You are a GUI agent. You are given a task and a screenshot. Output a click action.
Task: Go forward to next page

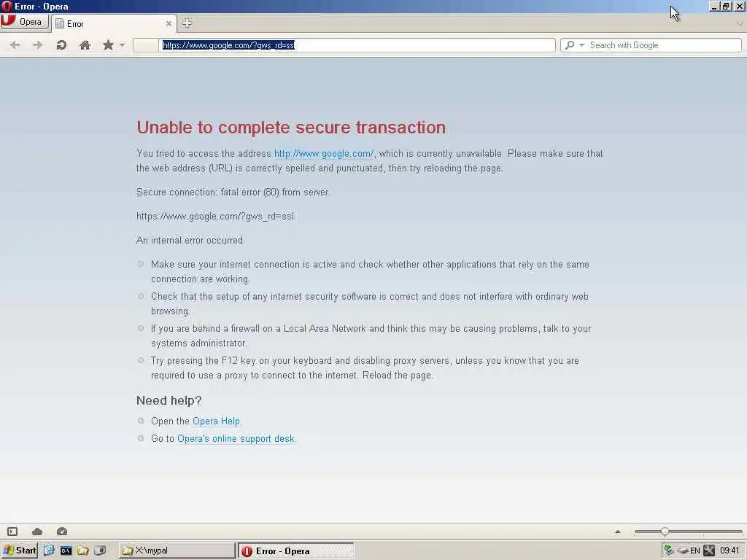click(x=38, y=45)
